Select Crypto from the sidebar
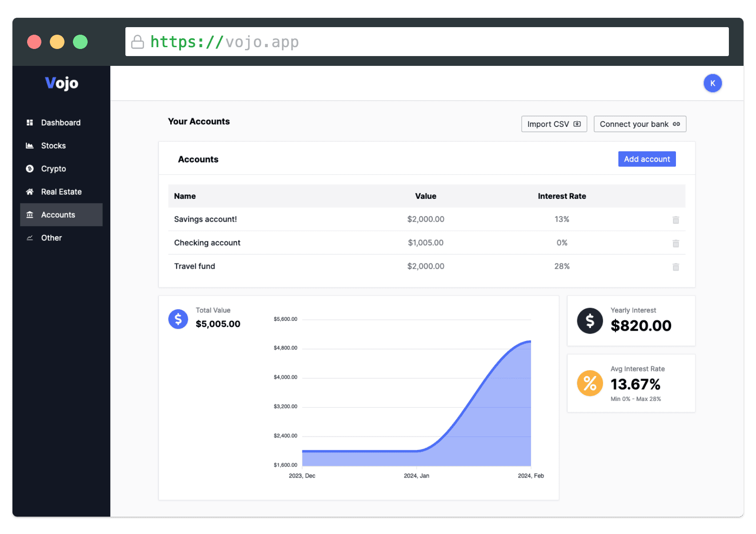 coord(53,169)
